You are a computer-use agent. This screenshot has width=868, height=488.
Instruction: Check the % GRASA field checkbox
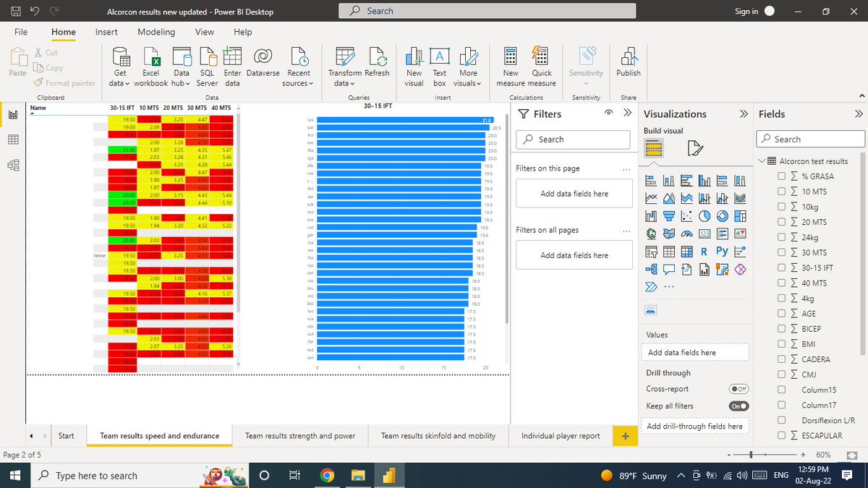pos(780,176)
